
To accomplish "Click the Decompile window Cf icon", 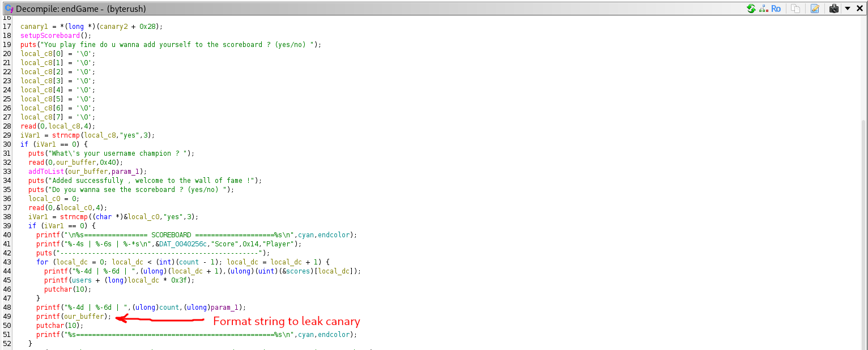I will pos(8,8).
